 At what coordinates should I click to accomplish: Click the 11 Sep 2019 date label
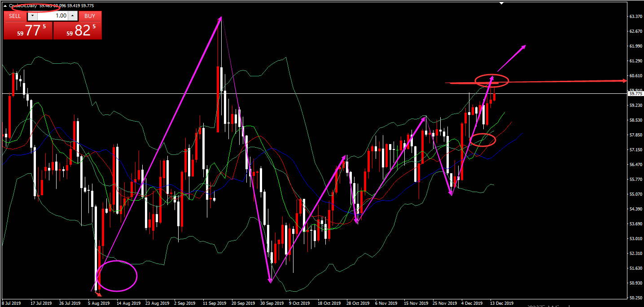(x=214, y=303)
